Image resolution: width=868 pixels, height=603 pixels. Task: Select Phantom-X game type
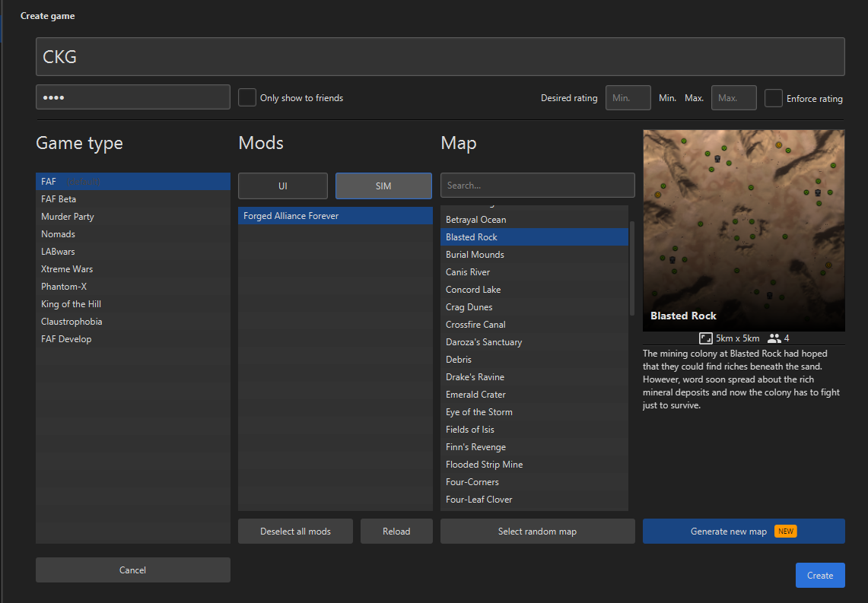click(x=133, y=287)
